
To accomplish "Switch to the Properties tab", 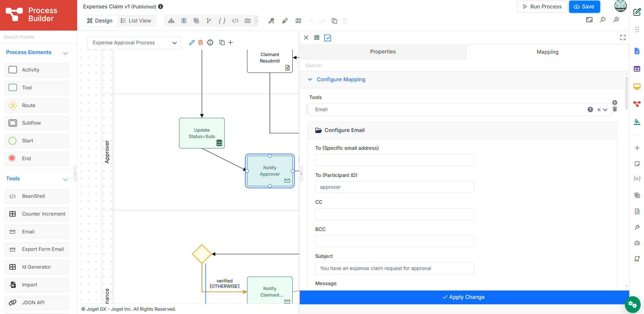I will (383, 52).
